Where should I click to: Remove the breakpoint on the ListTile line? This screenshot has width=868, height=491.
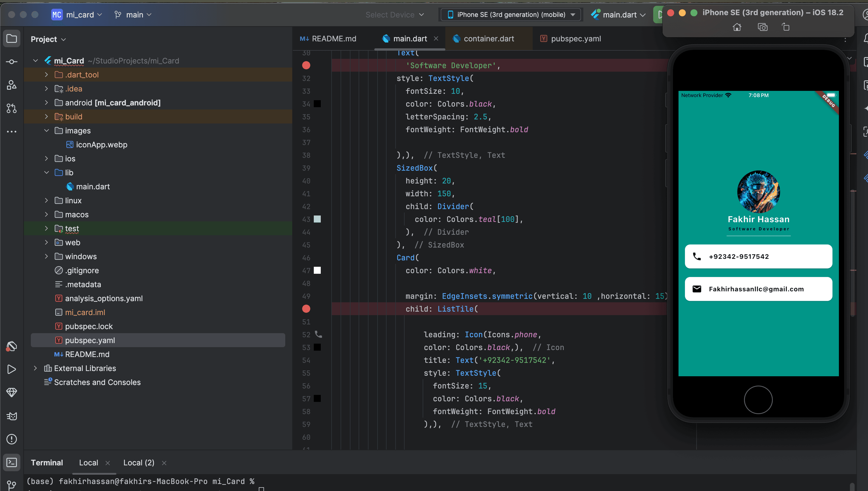click(306, 309)
